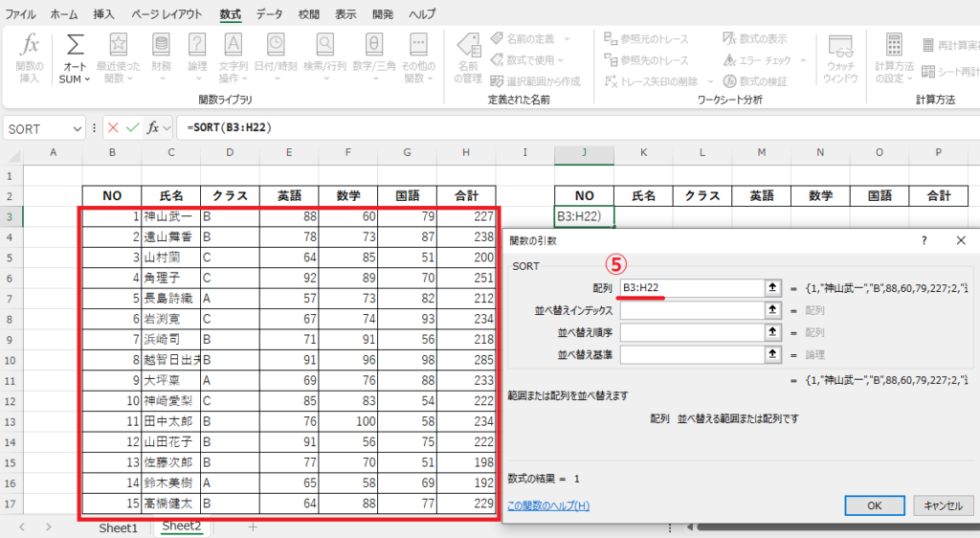This screenshot has height=538, width=980.
Task: Select the row 10 header
Action: [10, 360]
